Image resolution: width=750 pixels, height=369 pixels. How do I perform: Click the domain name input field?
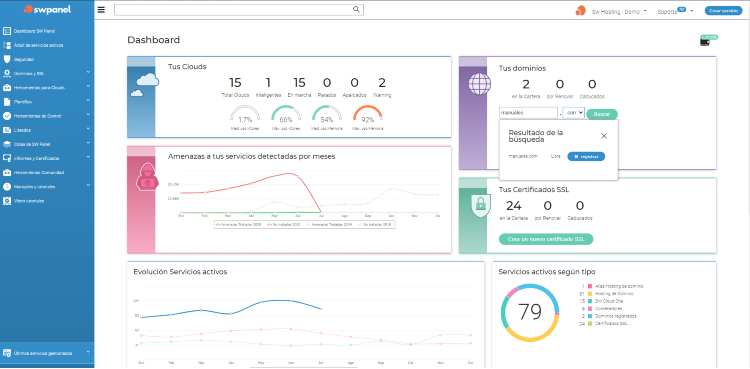point(529,113)
